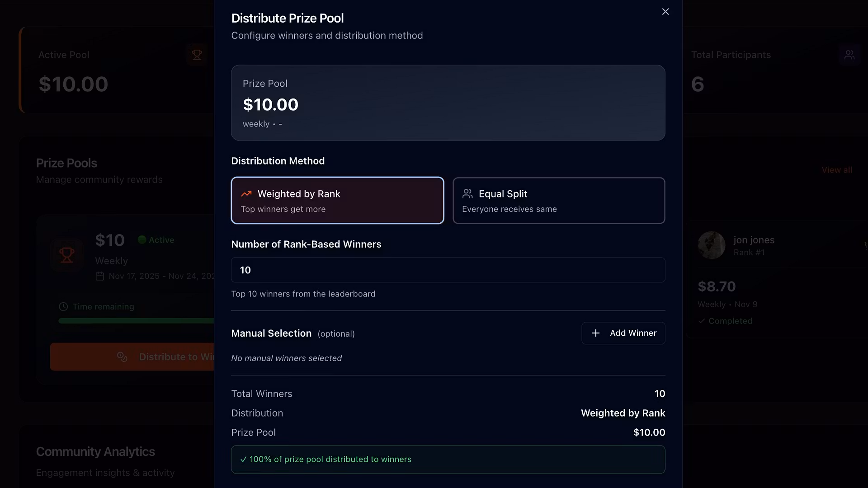Click the people icon on Equal Split
Image resolution: width=868 pixels, height=488 pixels.
(x=467, y=194)
